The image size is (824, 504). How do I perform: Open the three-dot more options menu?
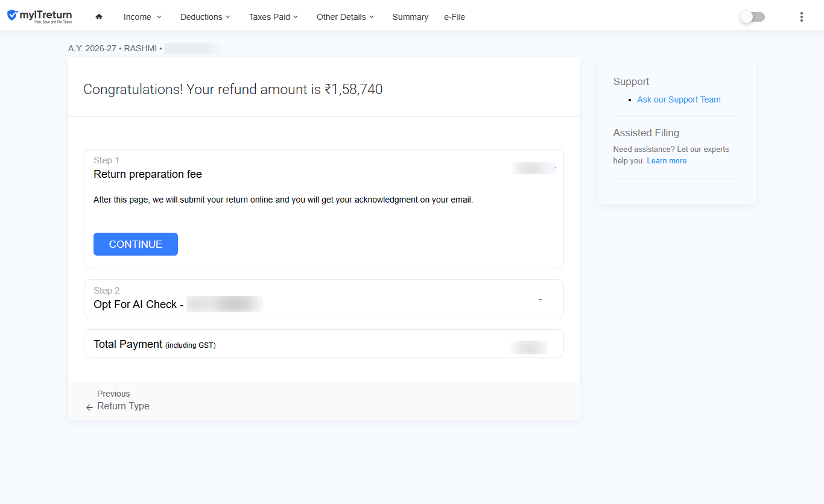click(x=801, y=17)
